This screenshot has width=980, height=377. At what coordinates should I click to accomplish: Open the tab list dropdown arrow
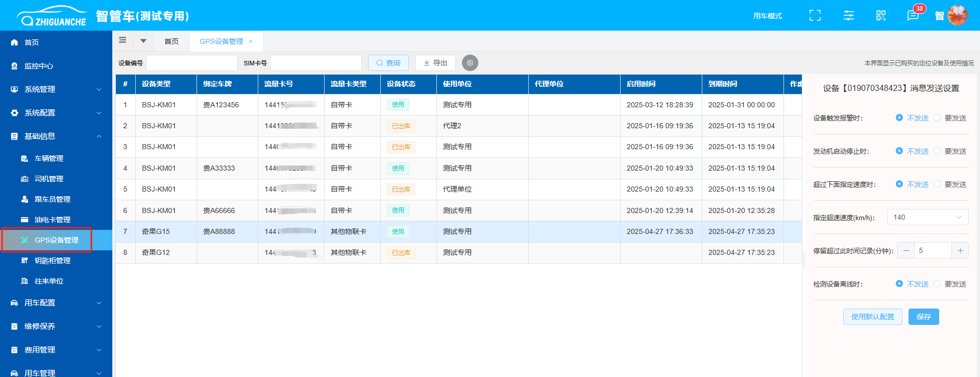pos(143,41)
